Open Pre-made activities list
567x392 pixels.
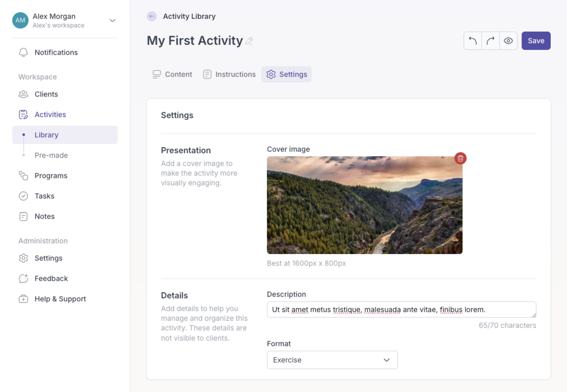65,155
